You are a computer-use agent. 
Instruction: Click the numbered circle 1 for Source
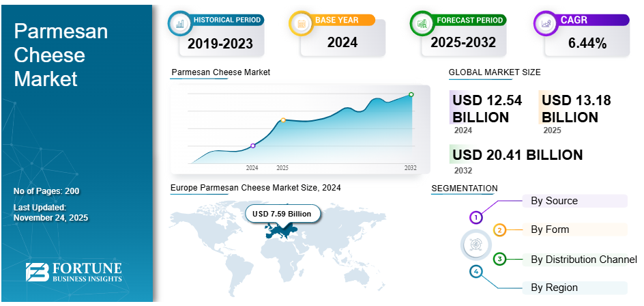click(x=476, y=218)
